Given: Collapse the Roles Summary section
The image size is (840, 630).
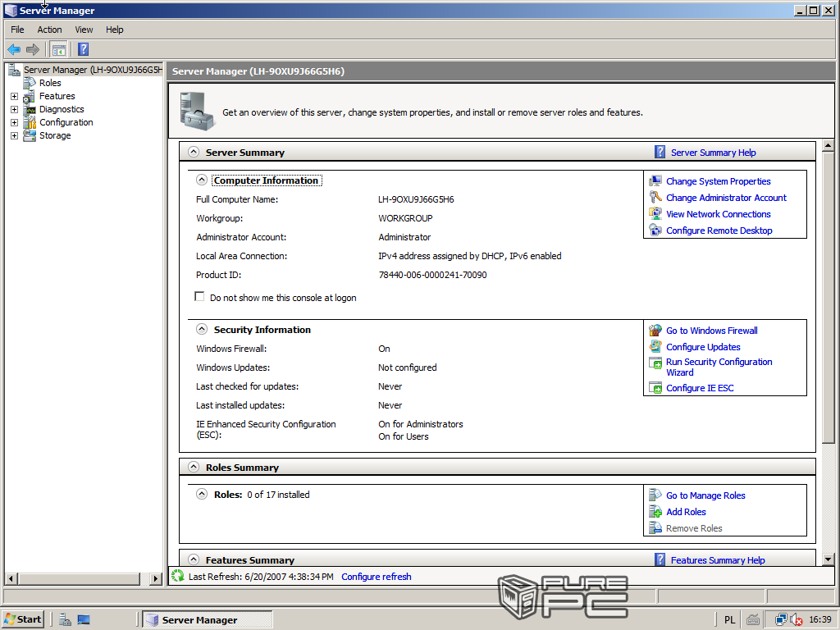Looking at the screenshot, I should (x=194, y=467).
